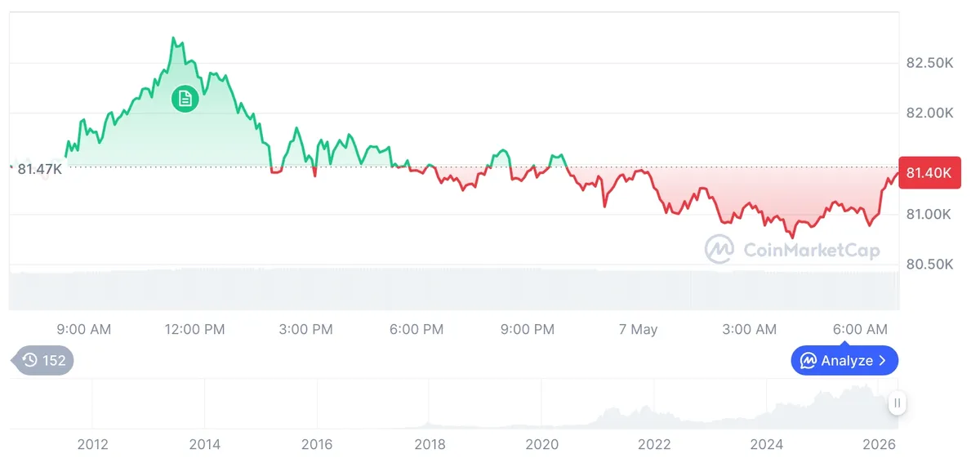This screenshot has height=458, width=980.
Task: Select 2018 on the mini timeline
Action: (x=430, y=444)
